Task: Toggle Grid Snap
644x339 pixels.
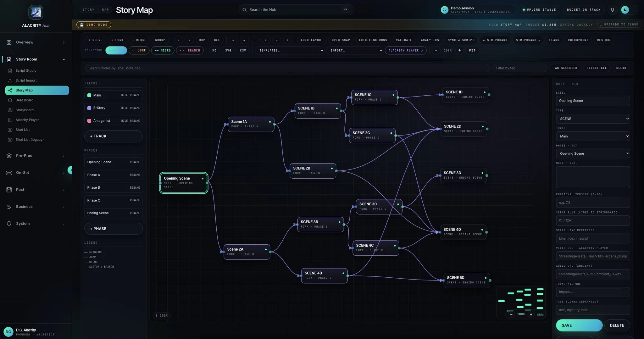Action: [x=341, y=40]
